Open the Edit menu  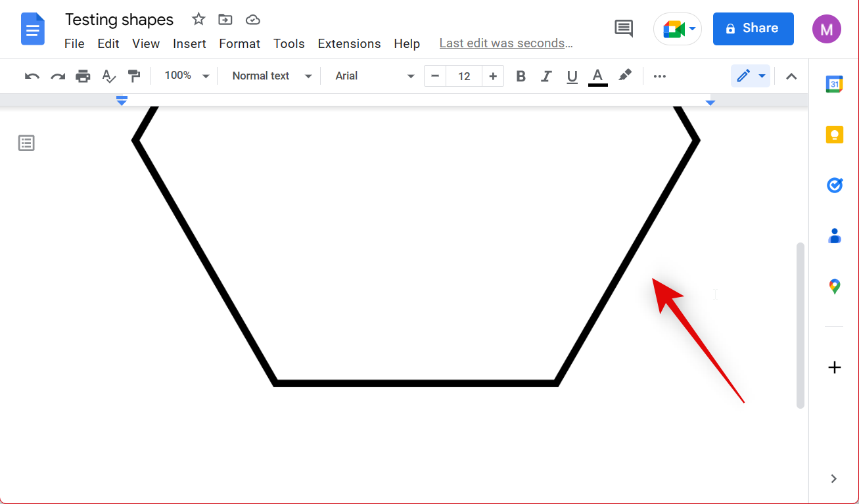[108, 43]
